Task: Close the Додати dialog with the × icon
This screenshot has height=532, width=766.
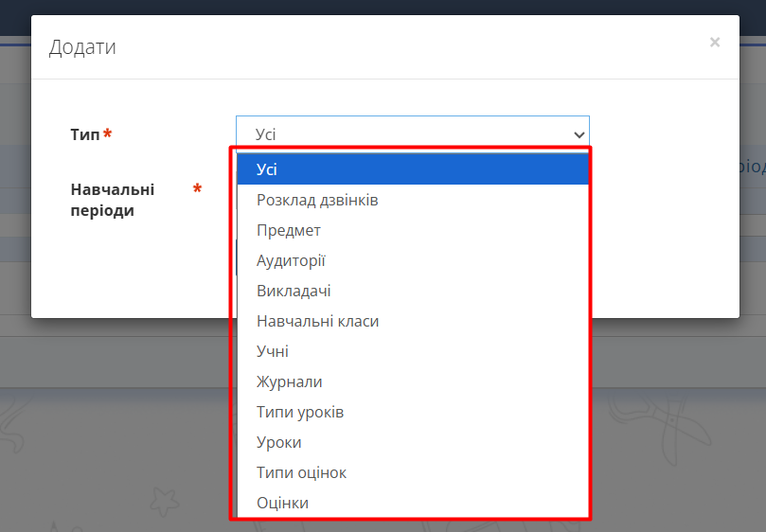Action: tap(714, 43)
